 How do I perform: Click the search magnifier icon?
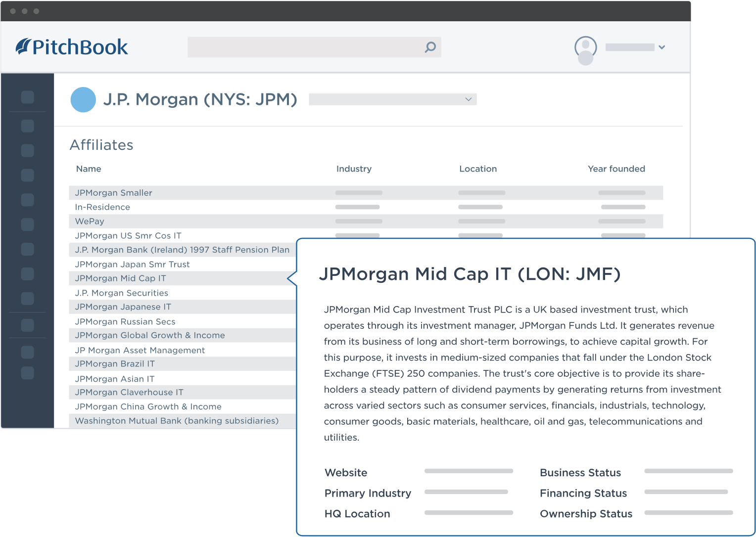[x=430, y=47]
